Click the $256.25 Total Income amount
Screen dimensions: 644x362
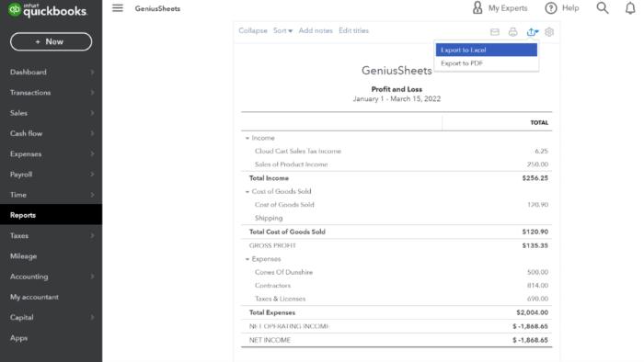(535, 178)
